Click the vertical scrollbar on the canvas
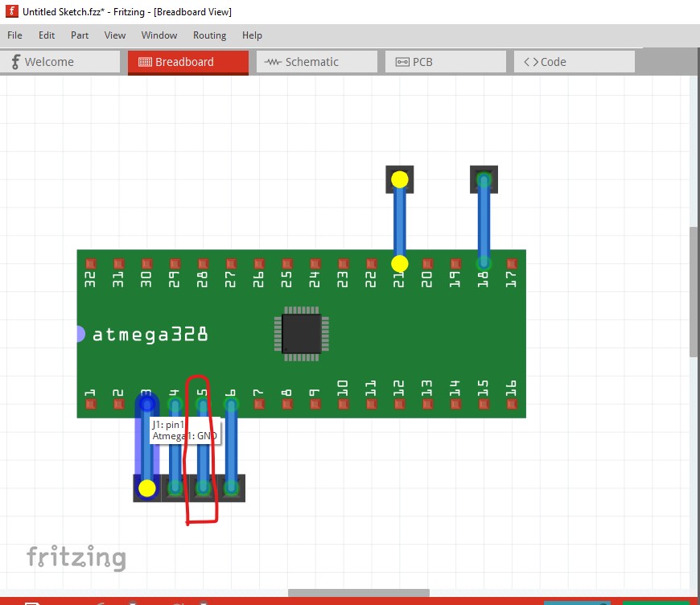Viewport: 700px width, 605px height. (x=694, y=290)
